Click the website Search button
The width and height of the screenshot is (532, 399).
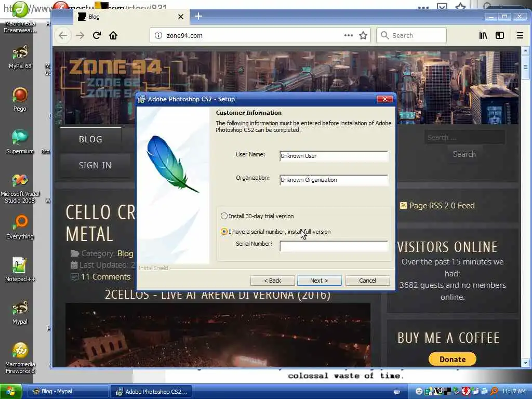click(464, 154)
